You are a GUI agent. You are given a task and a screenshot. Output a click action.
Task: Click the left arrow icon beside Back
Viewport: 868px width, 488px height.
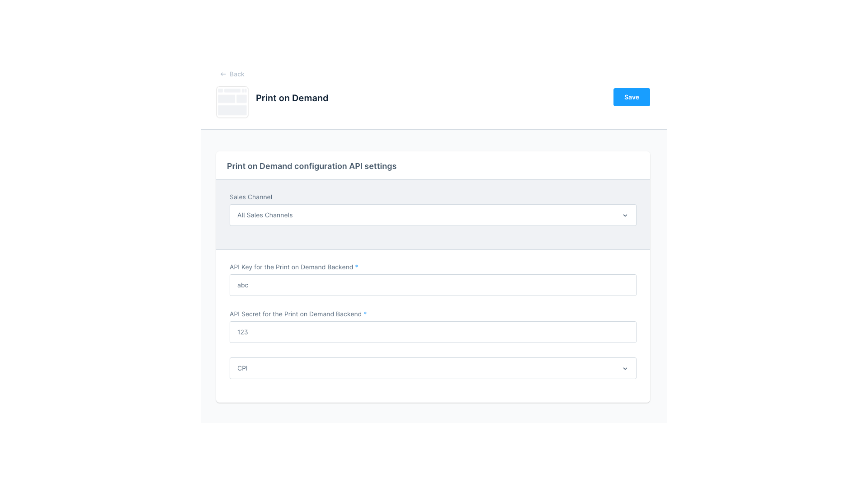223,74
